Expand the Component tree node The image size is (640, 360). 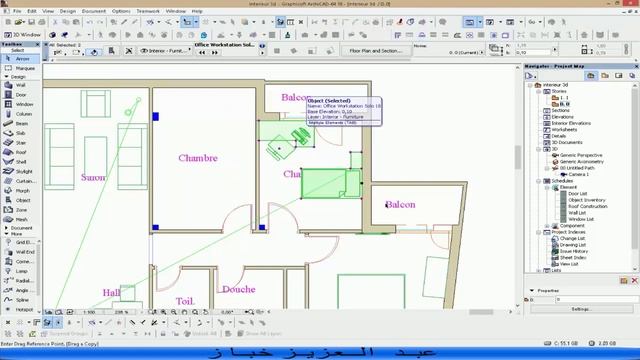[547, 226]
